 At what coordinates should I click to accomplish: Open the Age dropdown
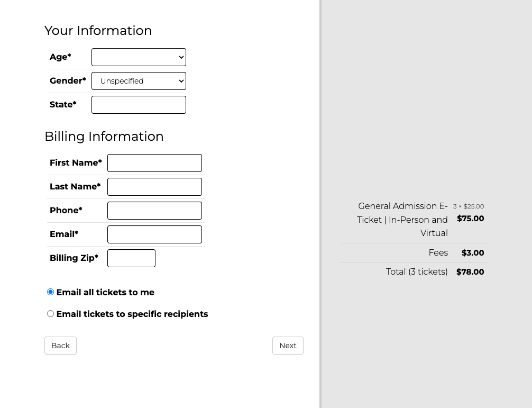coord(139,57)
